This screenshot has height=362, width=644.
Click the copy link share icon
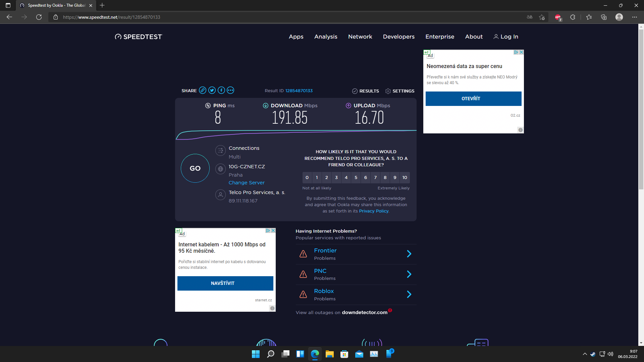click(x=202, y=90)
